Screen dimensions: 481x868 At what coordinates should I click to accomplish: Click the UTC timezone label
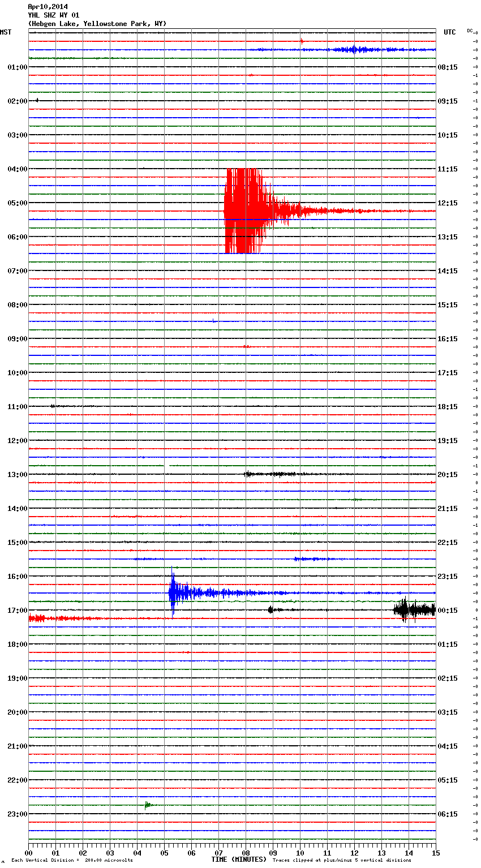tap(450, 32)
